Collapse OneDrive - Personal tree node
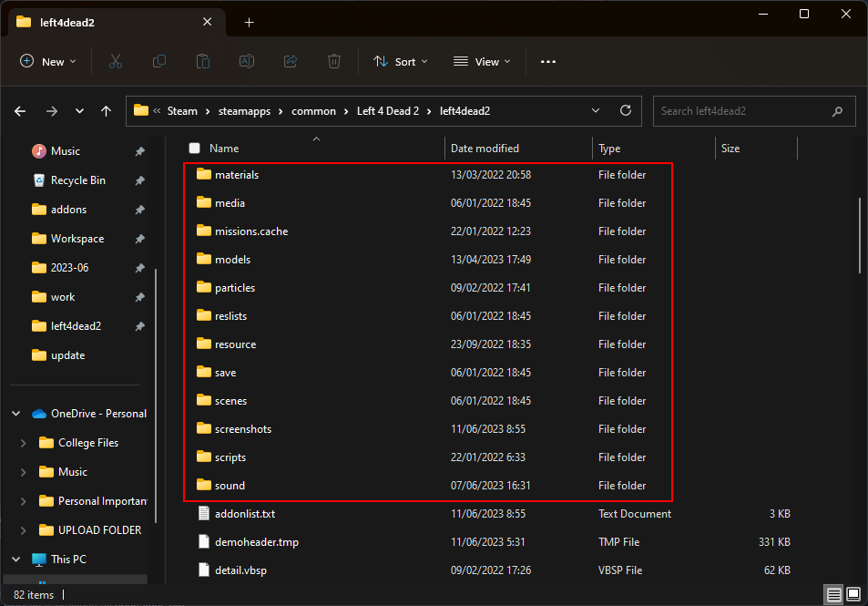The image size is (868, 606). point(16,414)
